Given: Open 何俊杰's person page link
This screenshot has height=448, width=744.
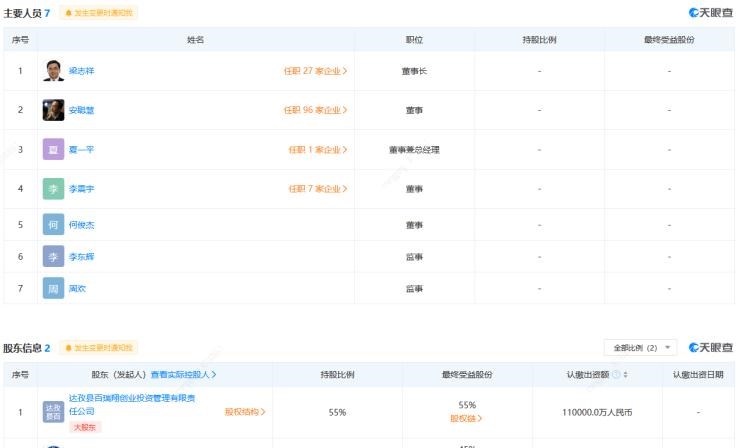Looking at the screenshot, I should (82, 225).
